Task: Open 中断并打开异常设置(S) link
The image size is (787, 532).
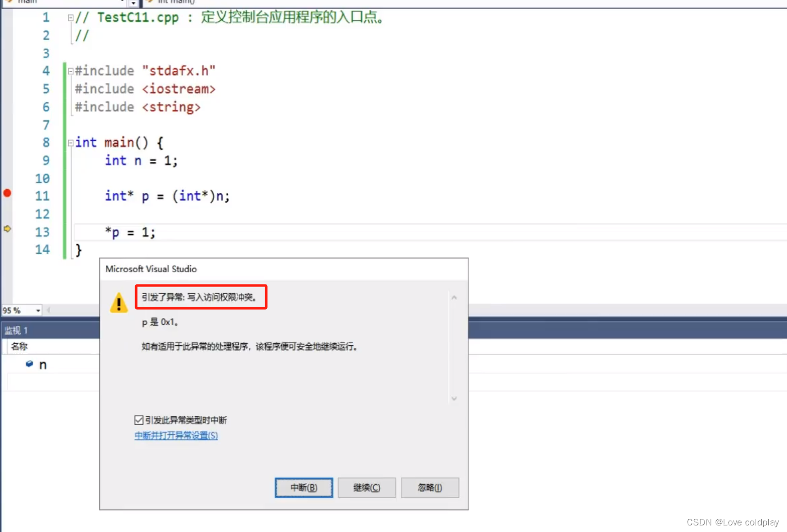Action: (176, 435)
